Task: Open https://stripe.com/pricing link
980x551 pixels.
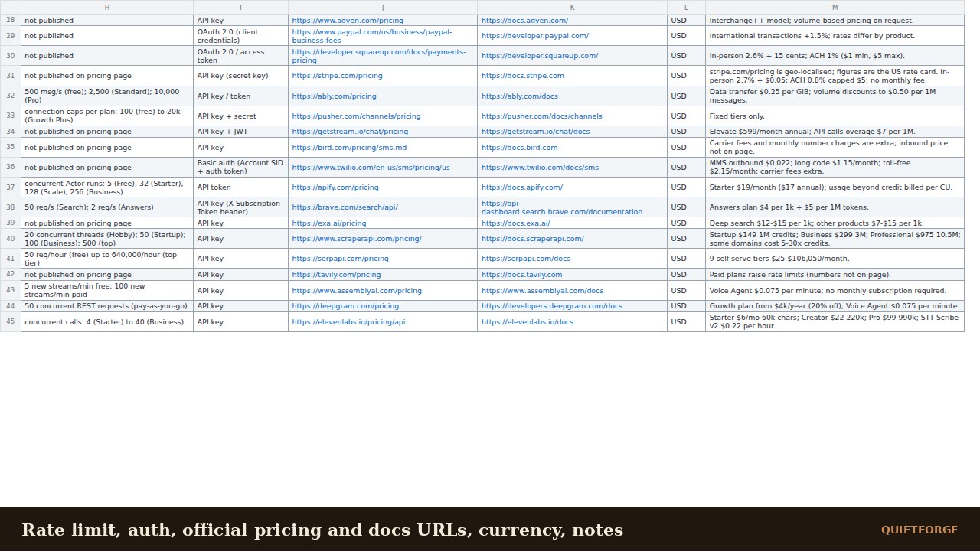Action: tap(337, 76)
